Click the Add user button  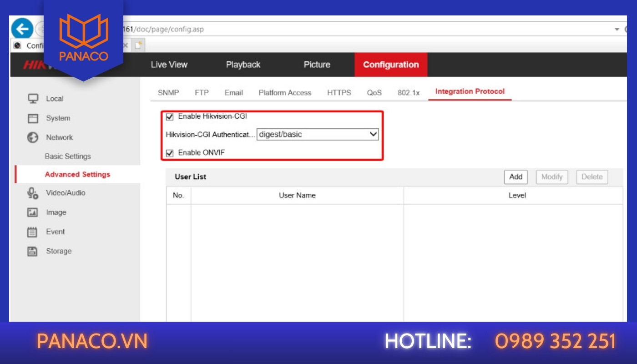(x=516, y=177)
